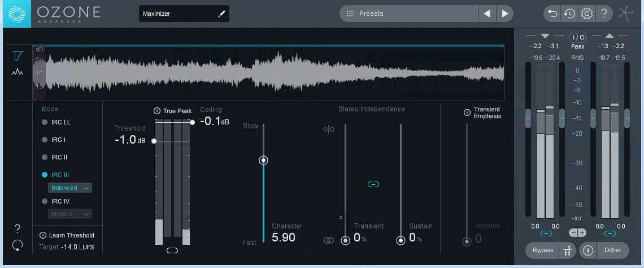Screen dimensions: 644x268
Task: Open the Presets list
Action: (409, 14)
